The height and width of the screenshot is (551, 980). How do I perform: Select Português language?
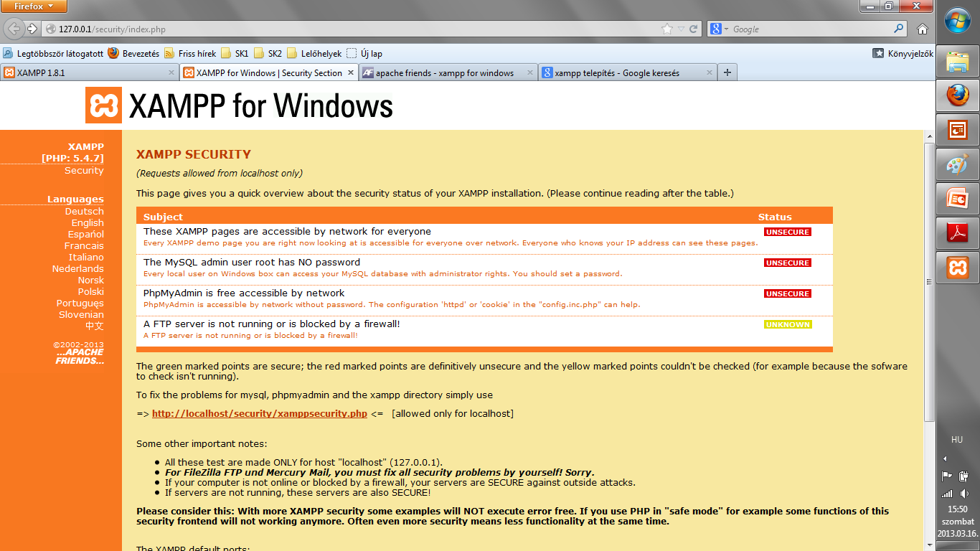pyautogui.click(x=80, y=303)
